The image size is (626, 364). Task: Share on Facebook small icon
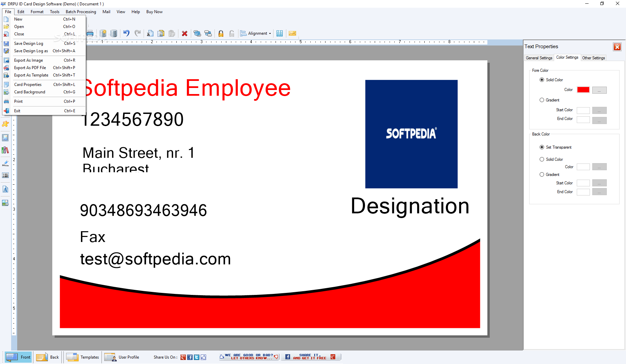pyautogui.click(x=190, y=357)
